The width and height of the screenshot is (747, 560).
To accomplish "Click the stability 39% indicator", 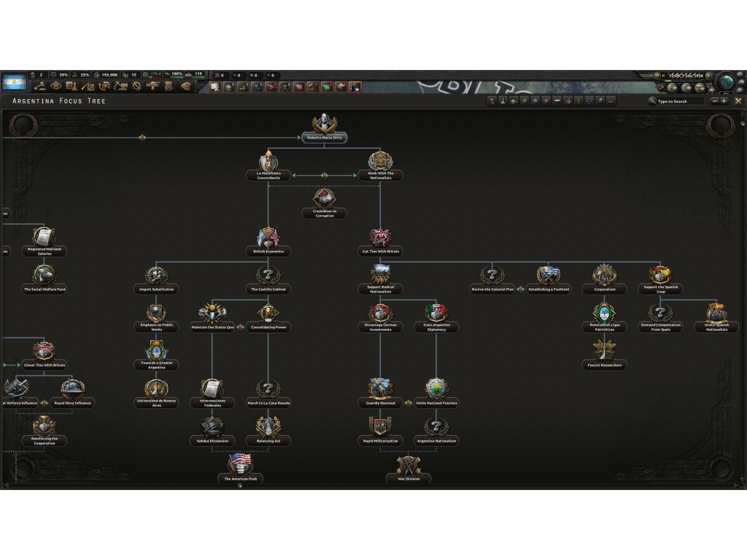I will click(x=59, y=75).
